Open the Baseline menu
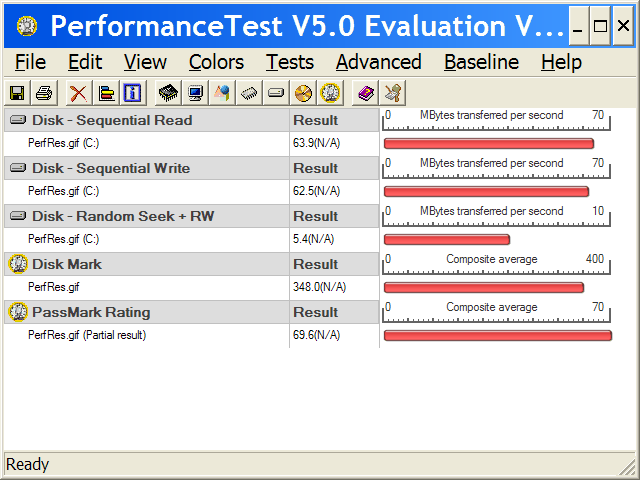Image resolution: width=640 pixels, height=480 pixels. [x=482, y=62]
